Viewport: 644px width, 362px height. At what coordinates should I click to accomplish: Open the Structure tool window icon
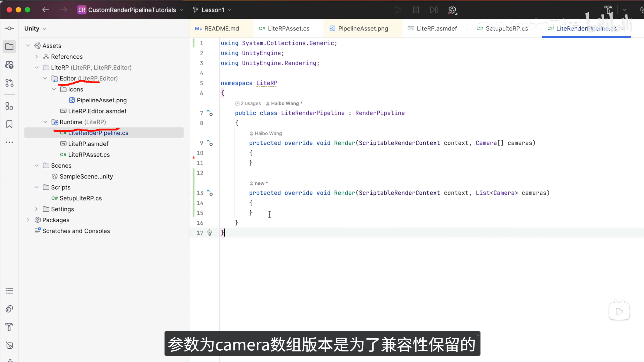click(9, 106)
